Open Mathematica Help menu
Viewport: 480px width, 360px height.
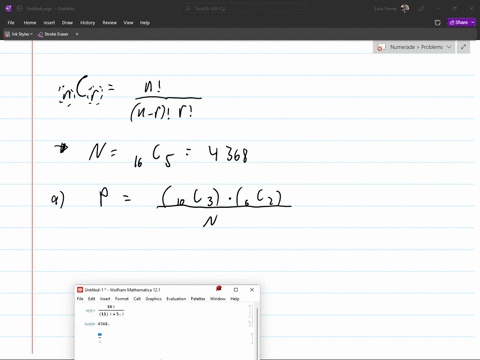pos(235,299)
